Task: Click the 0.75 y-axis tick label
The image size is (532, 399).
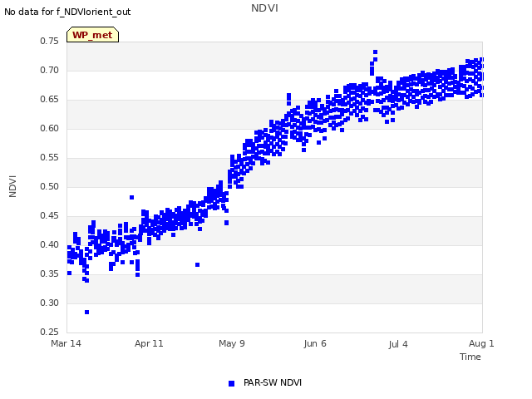Action: (50, 41)
